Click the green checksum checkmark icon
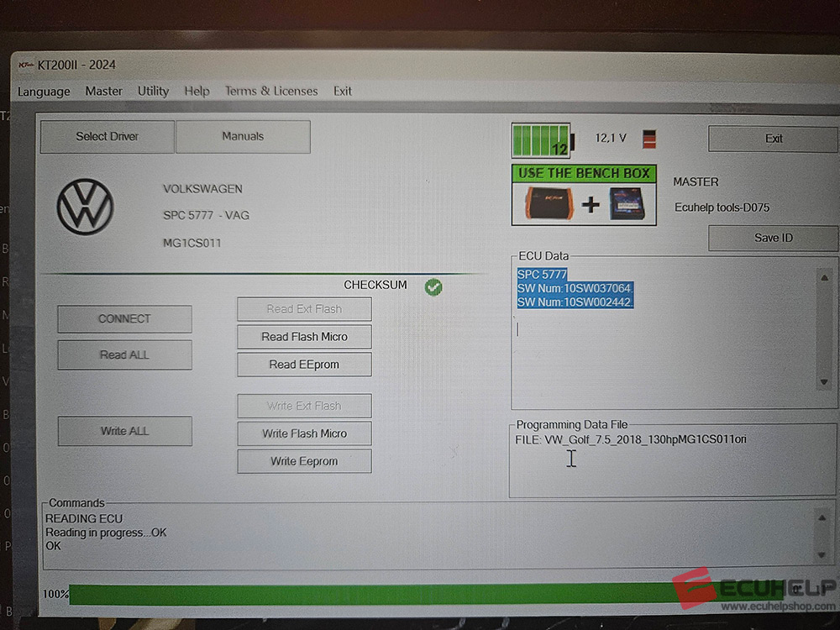The image size is (840, 630). [433, 286]
